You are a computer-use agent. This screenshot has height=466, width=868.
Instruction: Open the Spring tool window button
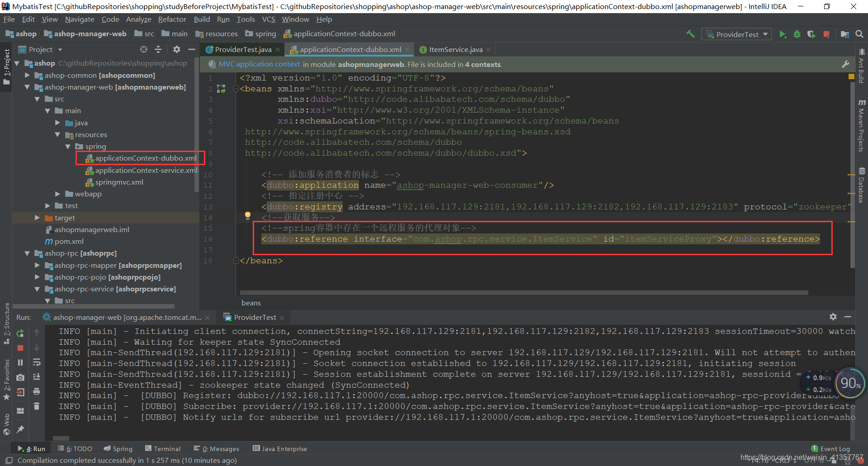[x=118, y=448]
